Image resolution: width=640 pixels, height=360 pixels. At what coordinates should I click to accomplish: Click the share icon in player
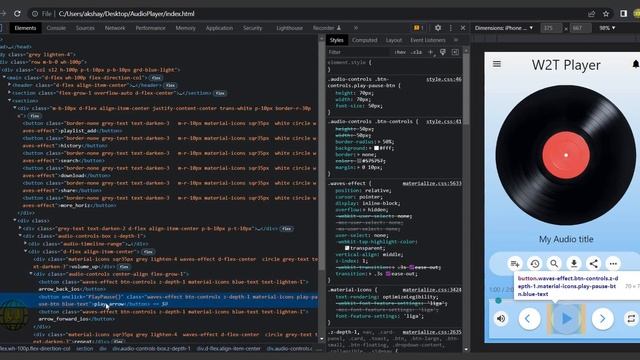tap(593, 264)
